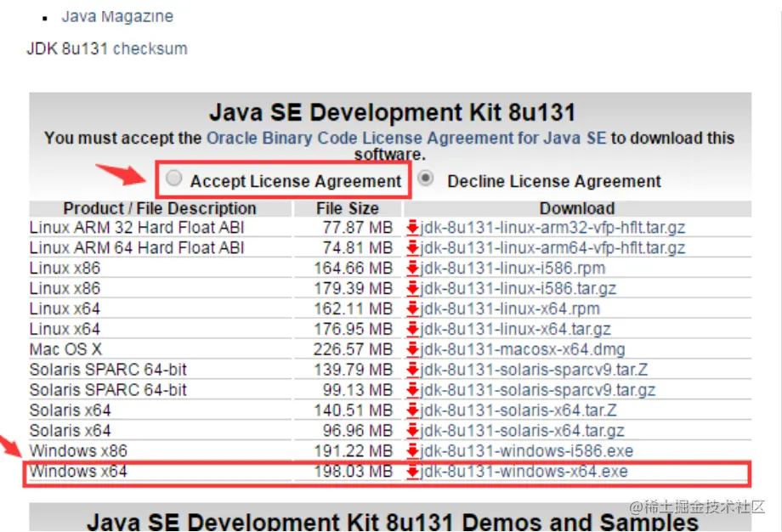Image resolution: width=782 pixels, height=532 pixels.
Task: Click the File Size column header
Action: click(x=348, y=208)
